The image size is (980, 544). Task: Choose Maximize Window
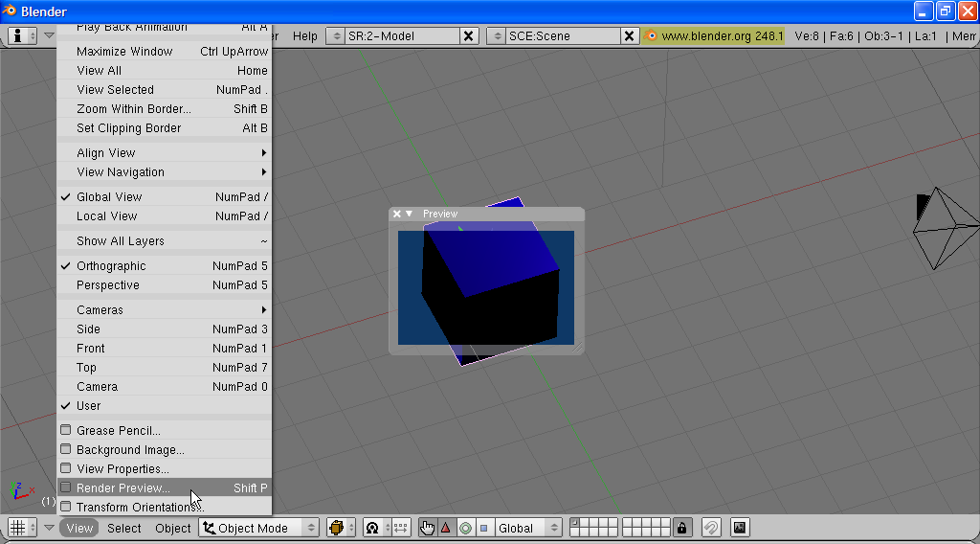[x=165, y=52]
